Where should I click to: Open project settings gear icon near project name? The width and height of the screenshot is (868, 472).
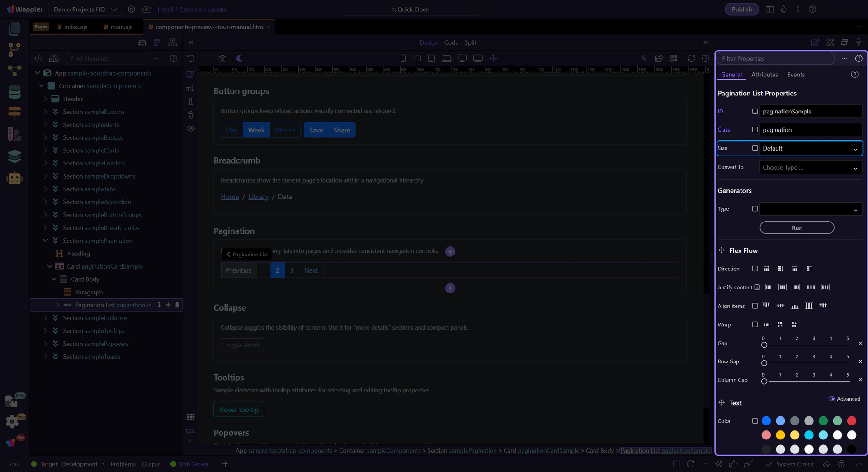132,9
